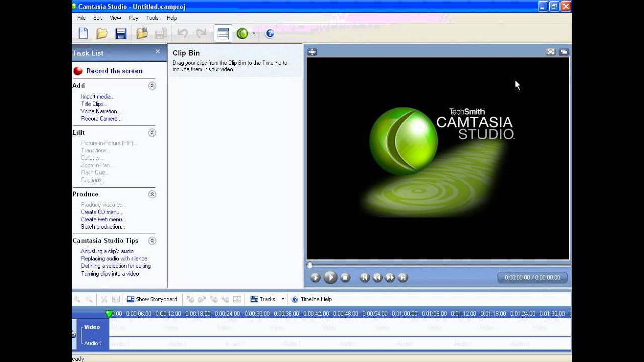Open Timeline Help
The height and width of the screenshot is (362, 644).
click(x=311, y=299)
